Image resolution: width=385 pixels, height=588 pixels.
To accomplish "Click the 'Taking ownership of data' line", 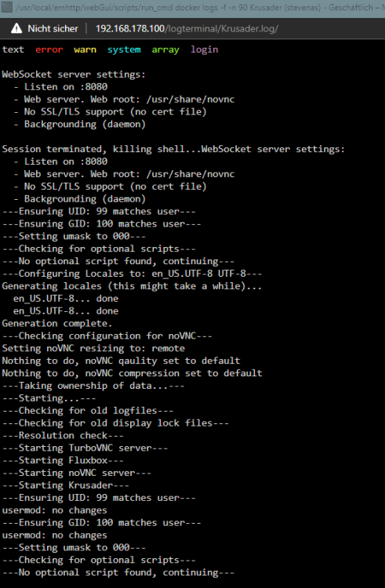I will 93,386.
